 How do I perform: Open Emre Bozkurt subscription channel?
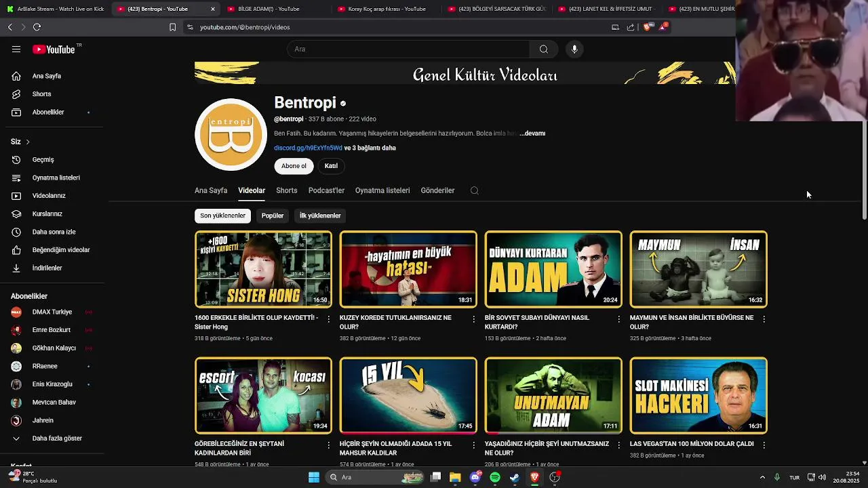(x=52, y=330)
